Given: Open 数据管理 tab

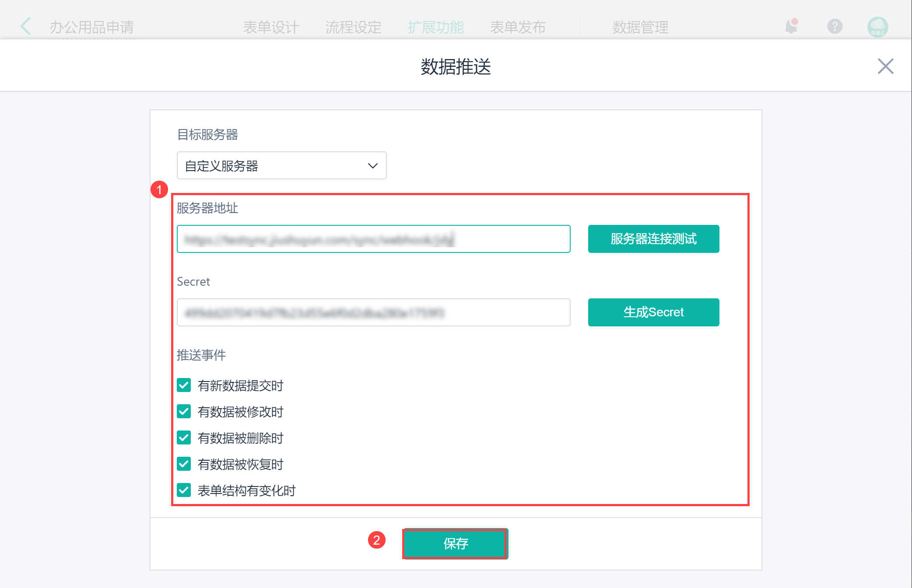Looking at the screenshot, I should pos(640,27).
